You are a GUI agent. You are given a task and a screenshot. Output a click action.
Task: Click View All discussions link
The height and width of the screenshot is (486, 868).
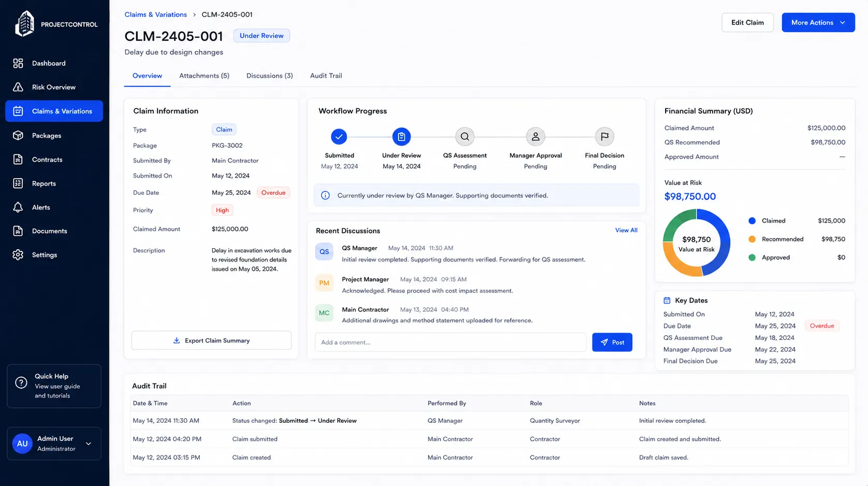click(626, 230)
